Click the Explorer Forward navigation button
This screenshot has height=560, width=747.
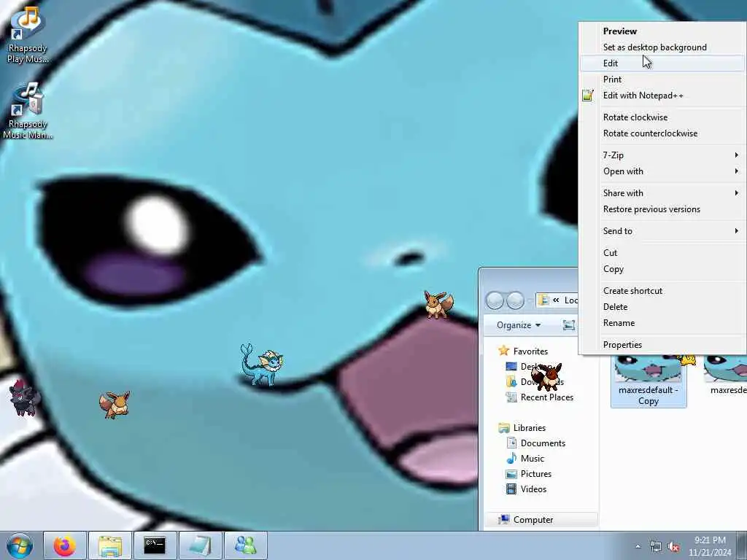click(515, 300)
